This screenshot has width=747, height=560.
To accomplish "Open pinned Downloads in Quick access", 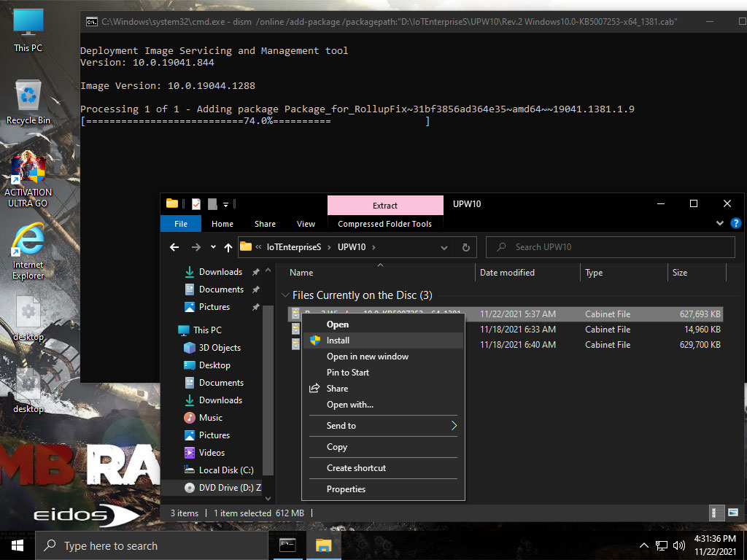I will click(x=220, y=272).
